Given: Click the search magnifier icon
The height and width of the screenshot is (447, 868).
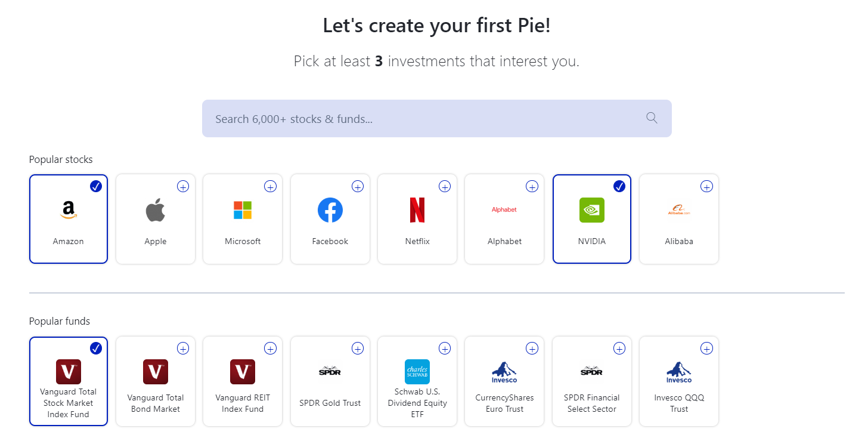Looking at the screenshot, I should click(x=652, y=118).
